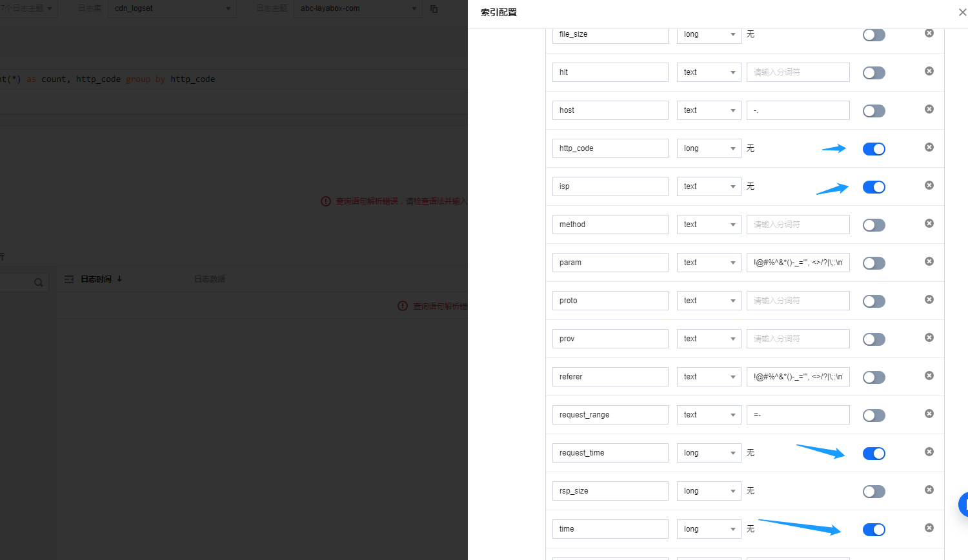Remove the param field row

(x=929, y=261)
